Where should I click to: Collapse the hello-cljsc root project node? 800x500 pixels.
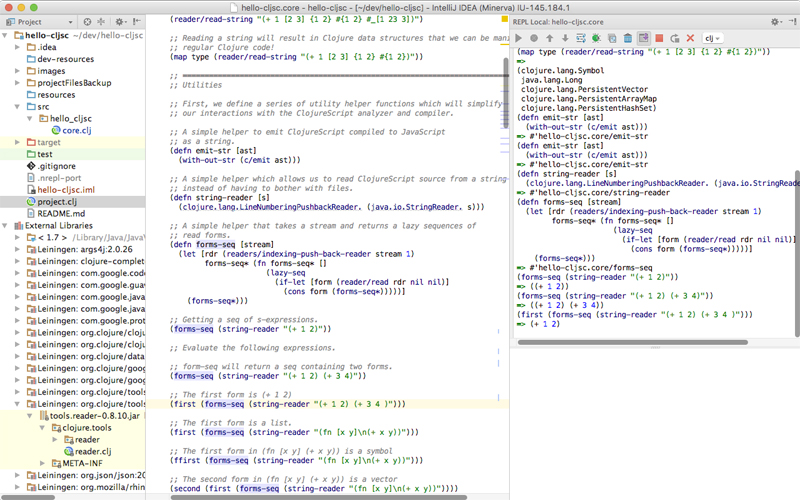(x=5, y=35)
